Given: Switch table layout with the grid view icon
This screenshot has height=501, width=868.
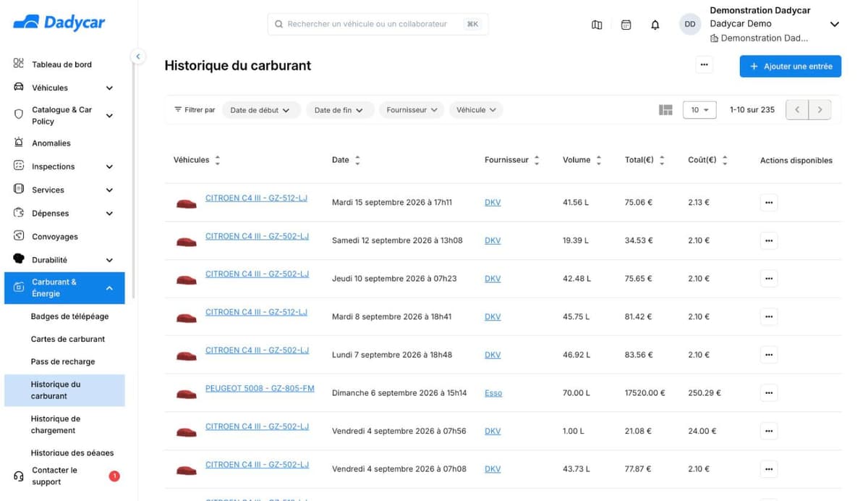Looking at the screenshot, I should (666, 110).
